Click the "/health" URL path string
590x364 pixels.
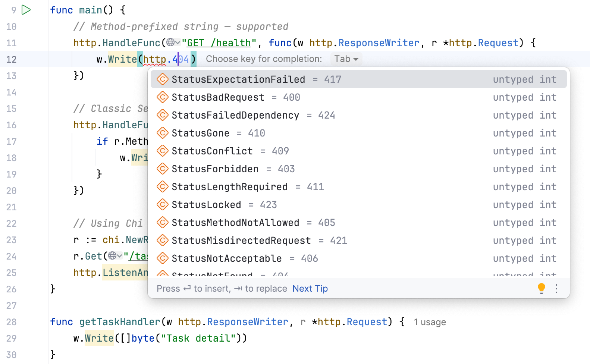point(230,43)
